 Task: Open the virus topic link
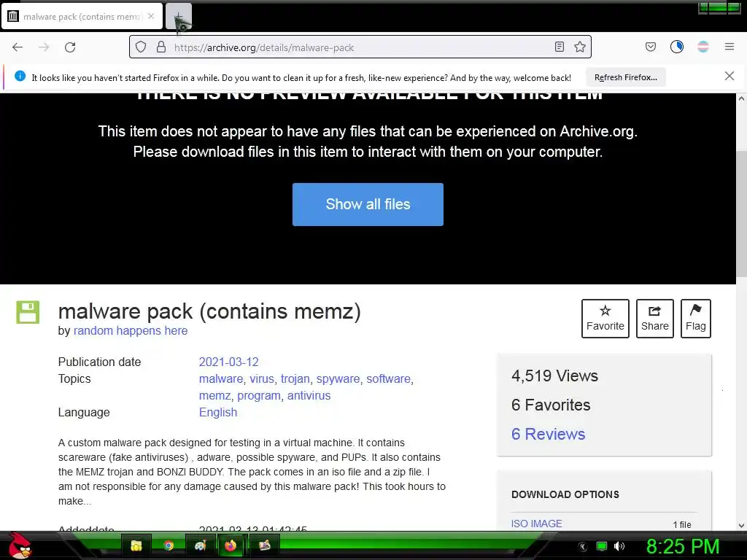(262, 378)
